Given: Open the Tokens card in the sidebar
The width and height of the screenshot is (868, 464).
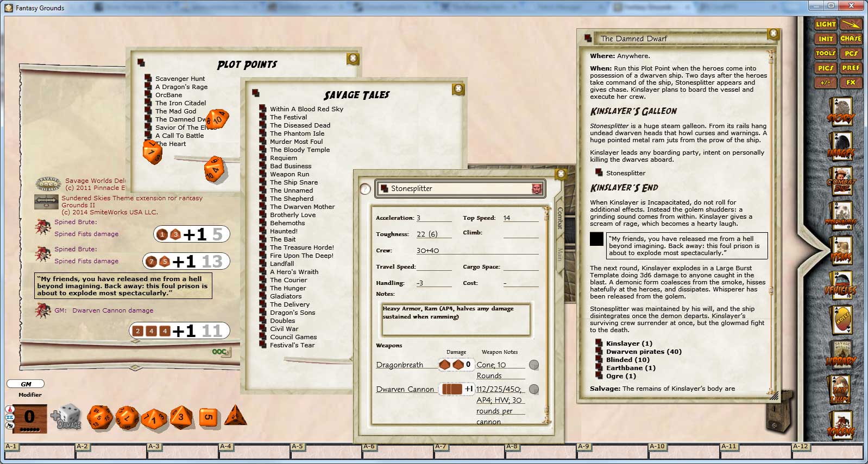Looking at the screenshot, I should point(841,425).
